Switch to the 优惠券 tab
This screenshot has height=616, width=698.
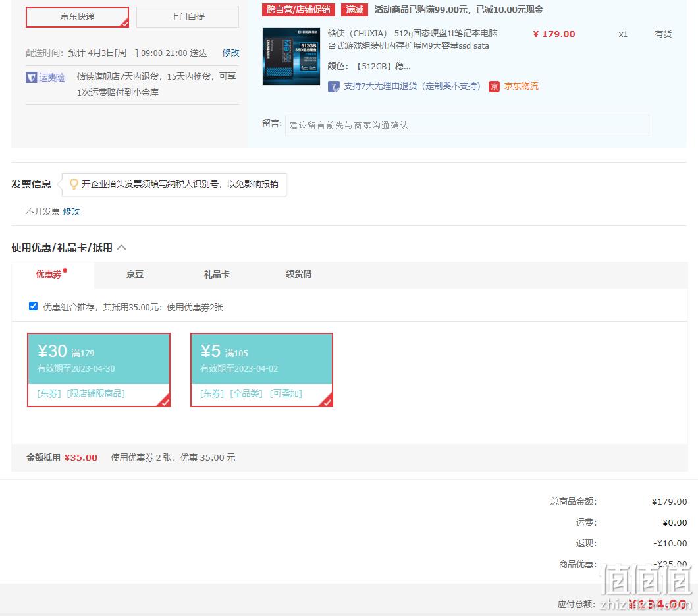pyautogui.click(x=51, y=274)
